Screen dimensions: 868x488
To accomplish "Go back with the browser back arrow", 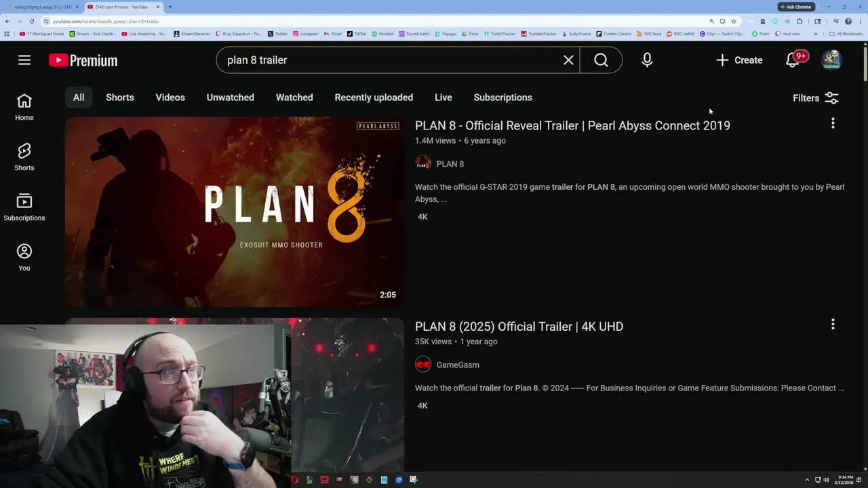I will (x=8, y=21).
